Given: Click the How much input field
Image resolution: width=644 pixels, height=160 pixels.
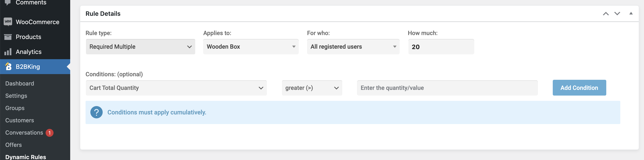Looking at the screenshot, I should tap(441, 47).
